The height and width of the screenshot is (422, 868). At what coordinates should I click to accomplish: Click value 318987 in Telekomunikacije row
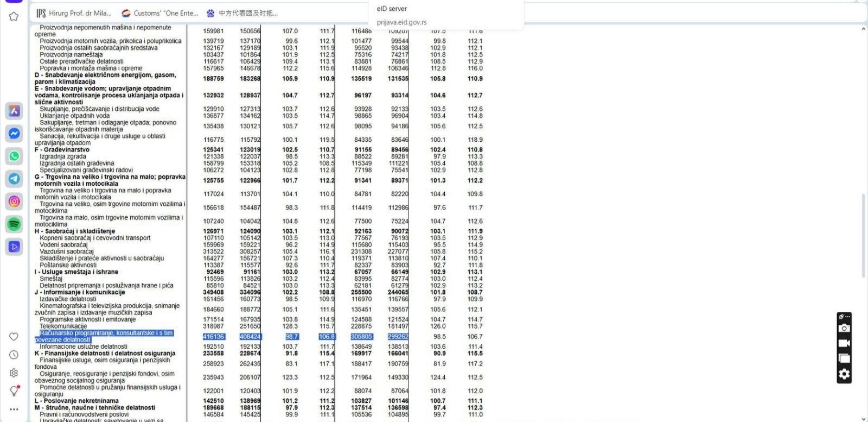[213, 326]
